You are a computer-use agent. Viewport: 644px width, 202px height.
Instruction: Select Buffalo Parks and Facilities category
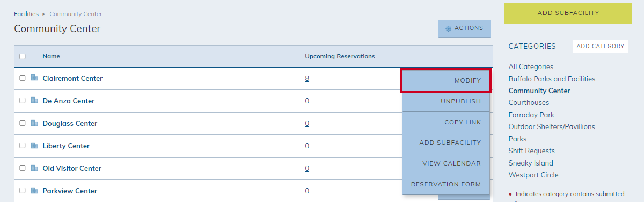(552, 79)
